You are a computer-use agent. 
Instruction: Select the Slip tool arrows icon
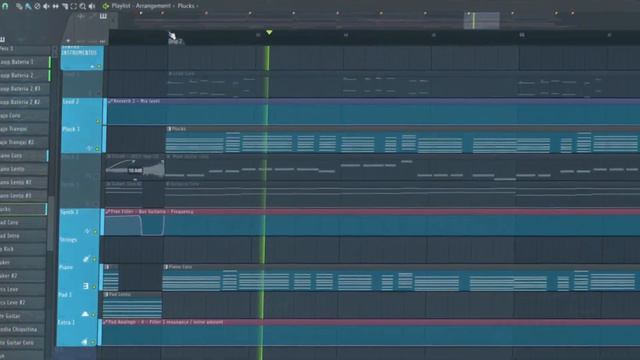(55, 6)
